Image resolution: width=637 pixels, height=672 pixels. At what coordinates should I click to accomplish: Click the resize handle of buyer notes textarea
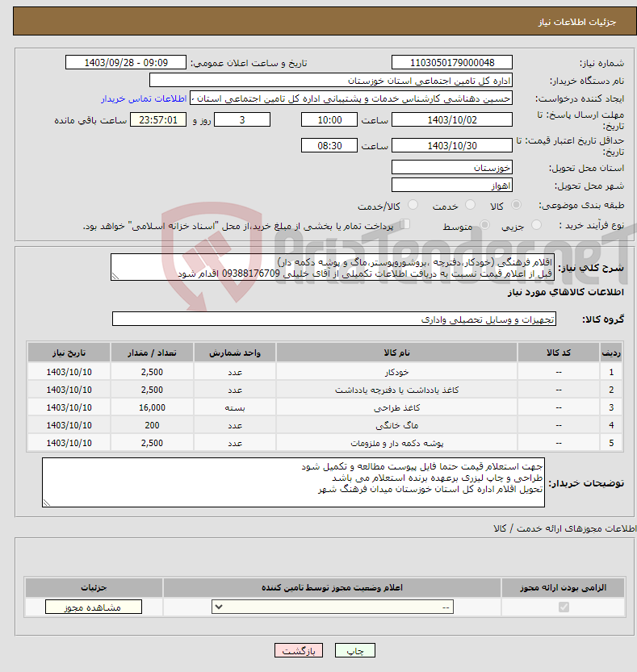coord(47,503)
